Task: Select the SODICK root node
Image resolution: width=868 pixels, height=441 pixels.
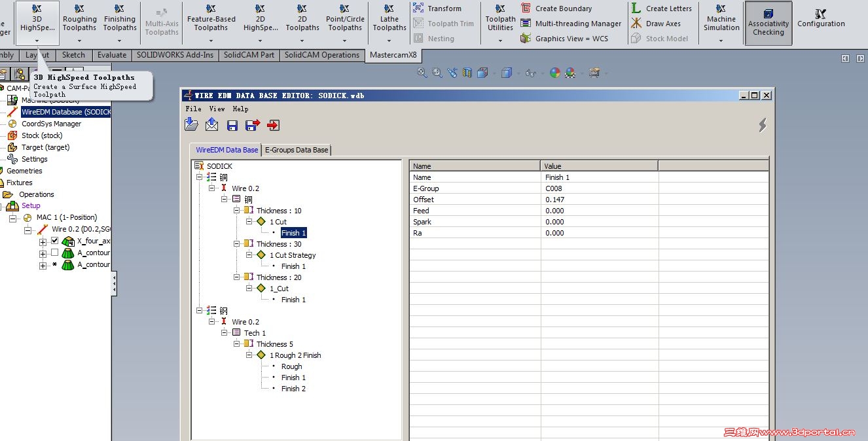Action: pyautogui.click(x=219, y=166)
